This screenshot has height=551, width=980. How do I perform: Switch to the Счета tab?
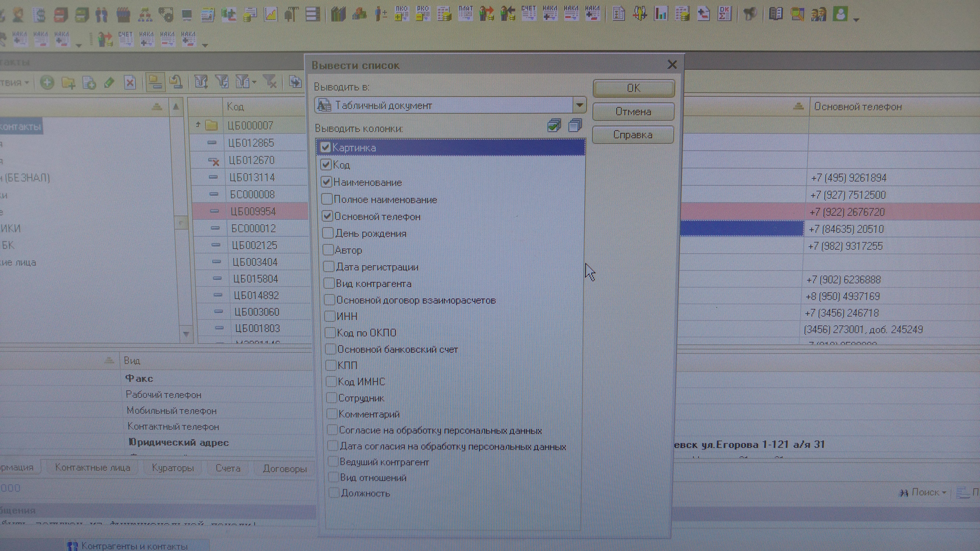click(x=228, y=469)
